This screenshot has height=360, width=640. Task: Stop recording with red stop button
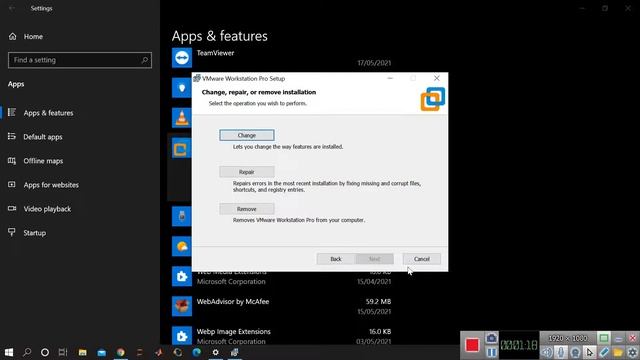coord(472,345)
